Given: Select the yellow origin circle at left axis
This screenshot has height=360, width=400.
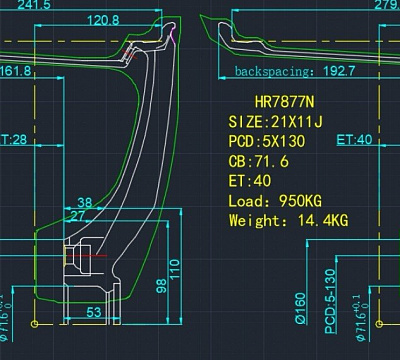Looking at the screenshot, I should pyautogui.click(x=34, y=324).
